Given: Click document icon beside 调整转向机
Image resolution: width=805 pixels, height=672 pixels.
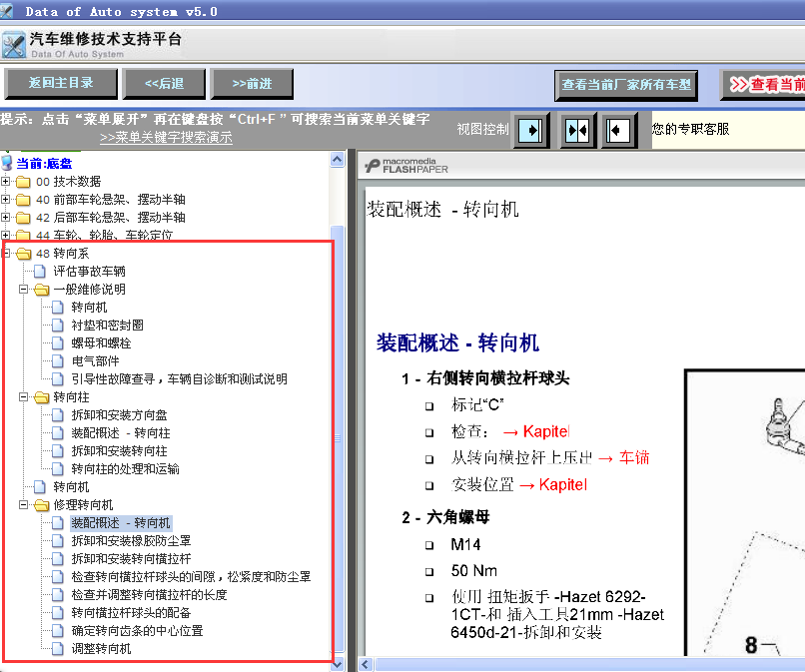Looking at the screenshot, I should [58, 648].
